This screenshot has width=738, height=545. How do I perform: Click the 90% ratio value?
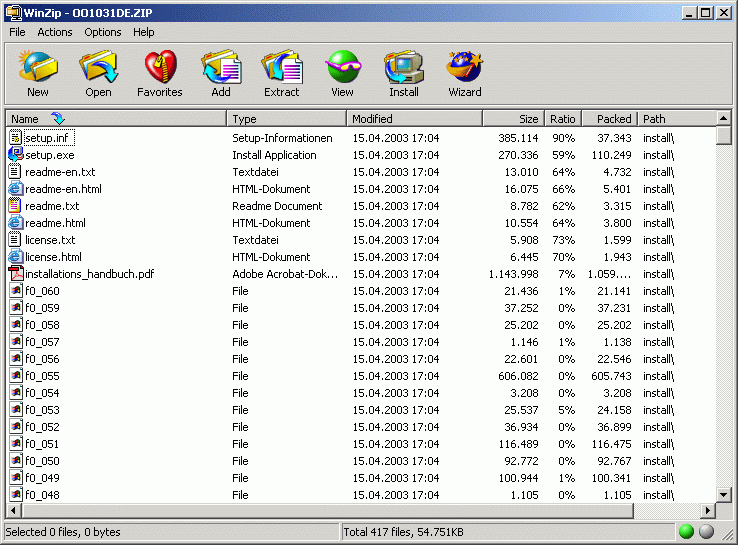point(563,138)
